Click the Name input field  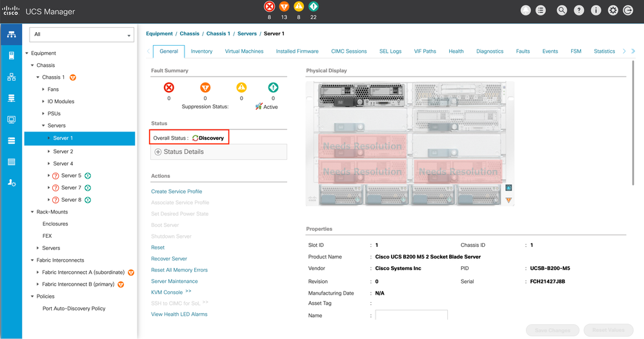point(411,315)
